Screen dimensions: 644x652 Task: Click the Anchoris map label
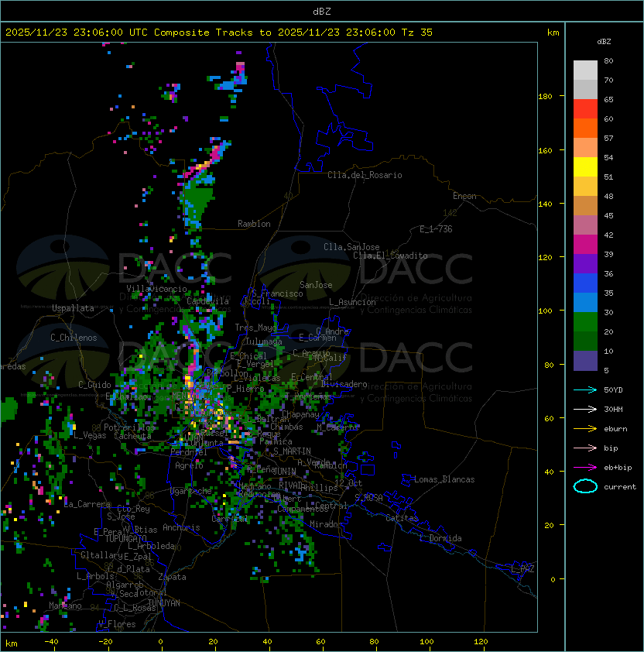[181, 527]
